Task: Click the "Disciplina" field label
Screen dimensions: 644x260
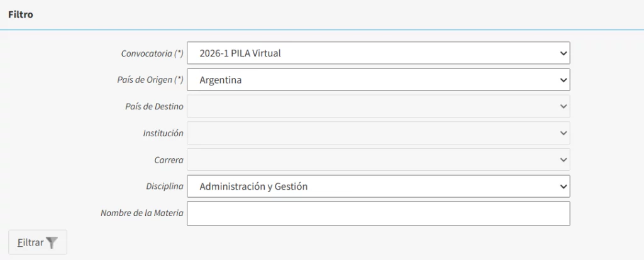Action: click(164, 187)
